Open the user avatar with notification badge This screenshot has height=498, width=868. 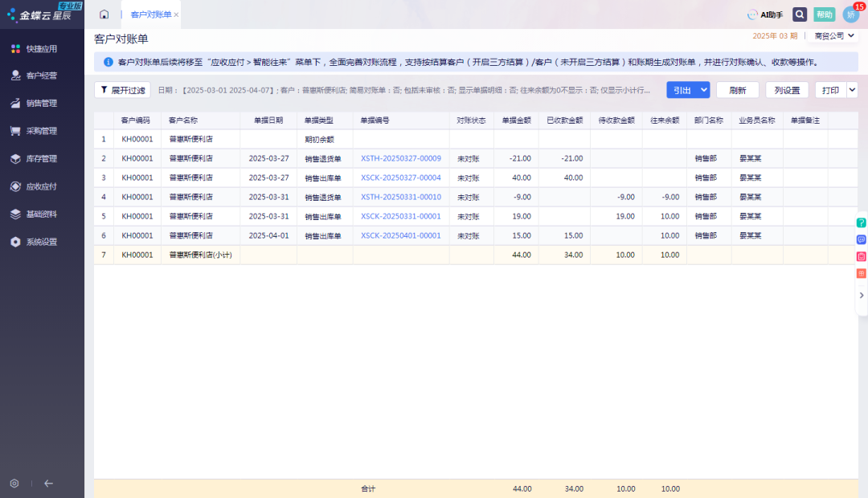click(x=851, y=14)
